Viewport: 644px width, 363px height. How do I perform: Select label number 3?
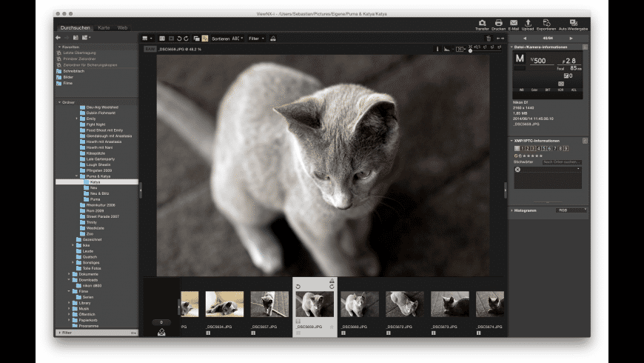[x=534, y=148]
